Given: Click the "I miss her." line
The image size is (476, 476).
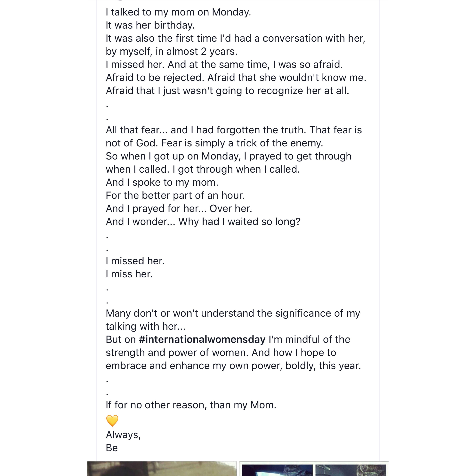Looking at the screenshot, I should [129, 274].
